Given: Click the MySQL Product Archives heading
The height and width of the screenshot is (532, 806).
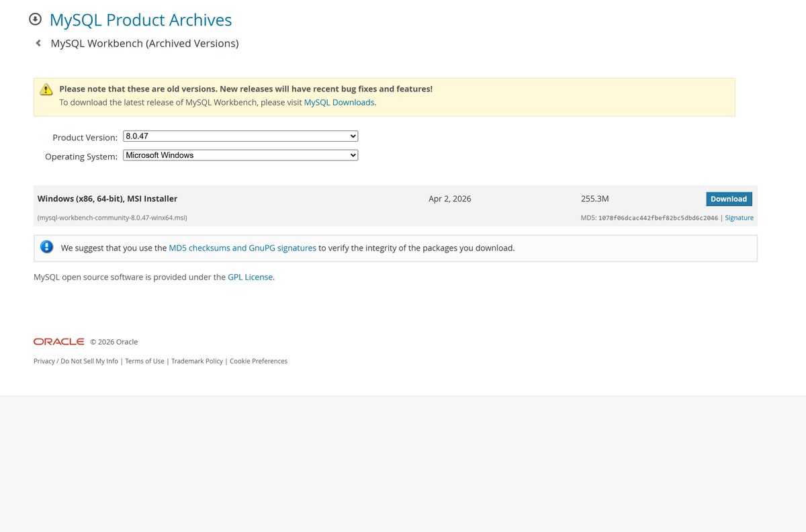Looking at the screenshot, I should tap(141, 20).
